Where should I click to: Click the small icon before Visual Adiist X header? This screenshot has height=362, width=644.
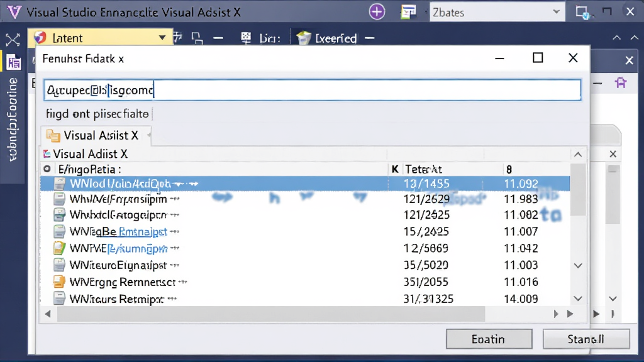click(47, 154)
